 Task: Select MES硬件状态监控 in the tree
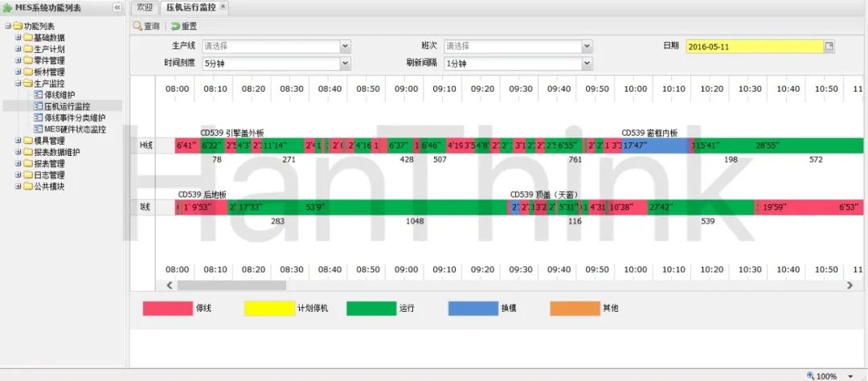coord(74,129)
